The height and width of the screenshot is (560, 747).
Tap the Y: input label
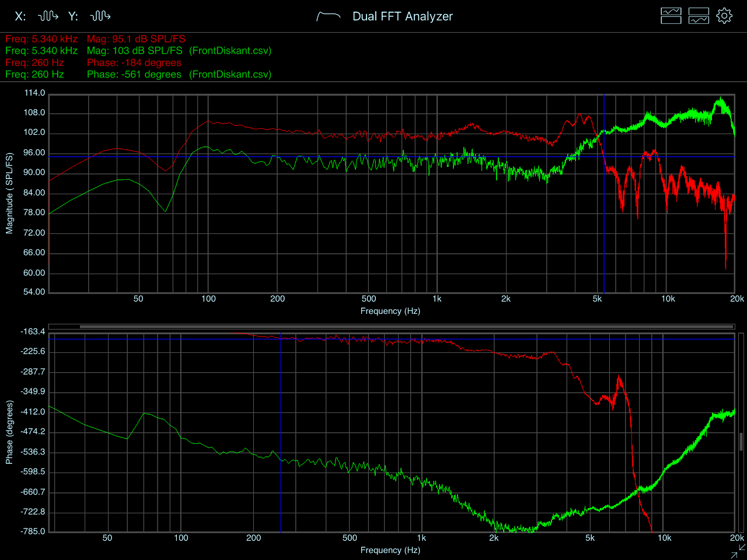coord(73,16)
